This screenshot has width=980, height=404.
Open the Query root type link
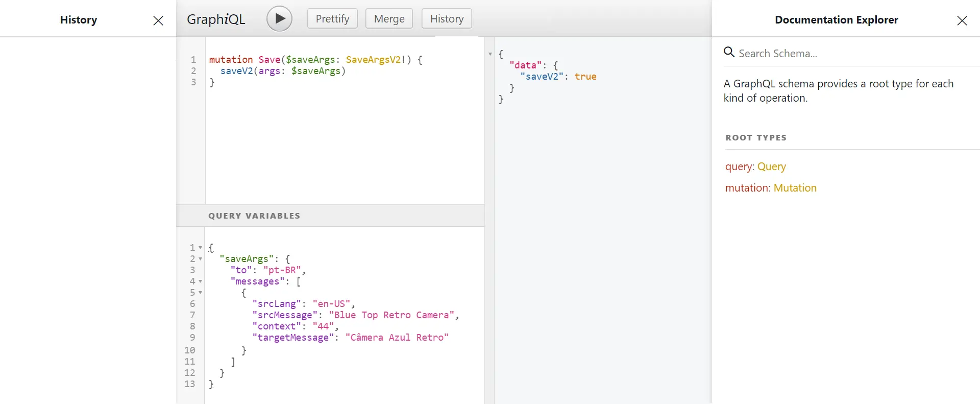[x=771, y=167]
